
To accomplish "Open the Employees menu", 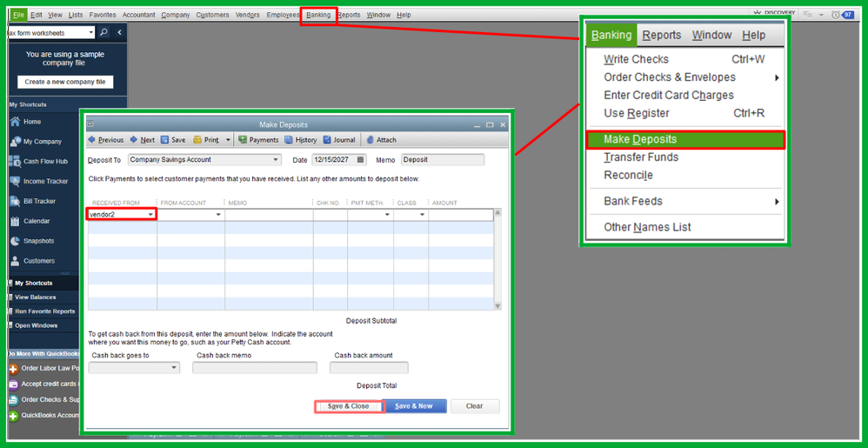I will point(283,15).
